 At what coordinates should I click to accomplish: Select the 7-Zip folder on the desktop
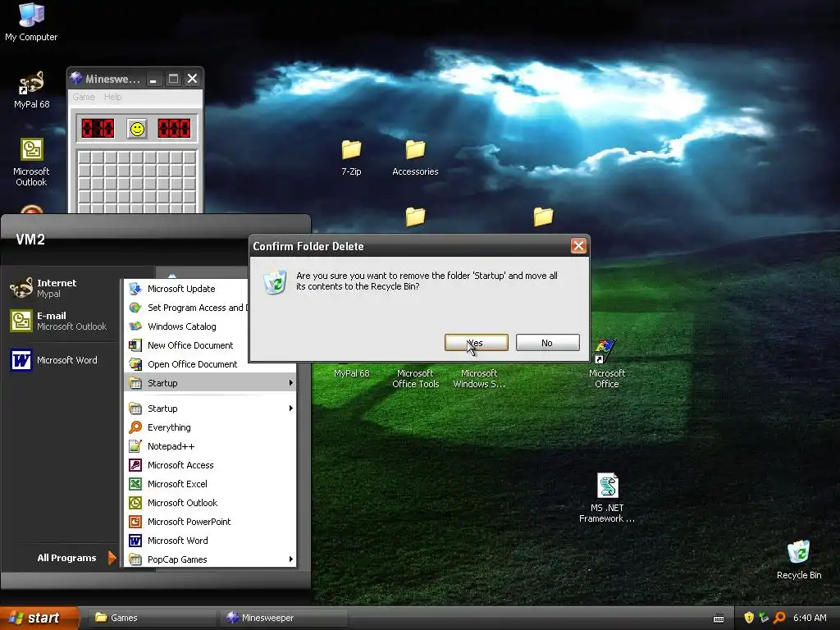point(351,157)
